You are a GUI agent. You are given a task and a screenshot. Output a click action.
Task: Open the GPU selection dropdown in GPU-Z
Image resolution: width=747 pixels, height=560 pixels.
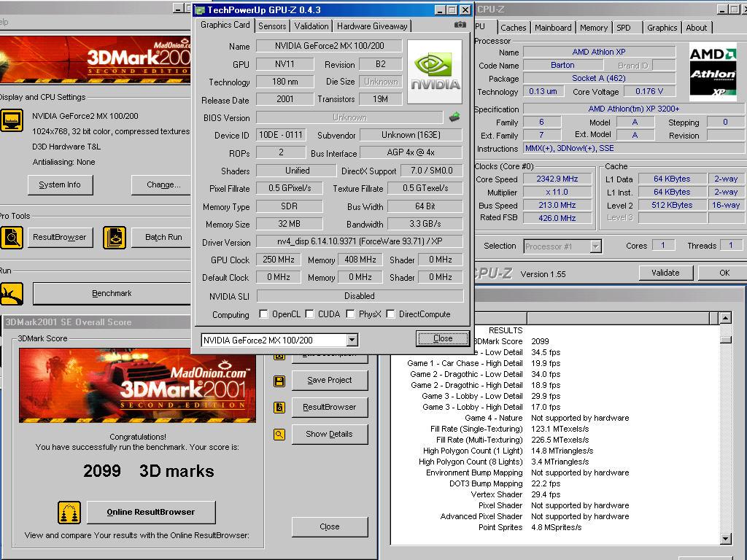point(352,340)
